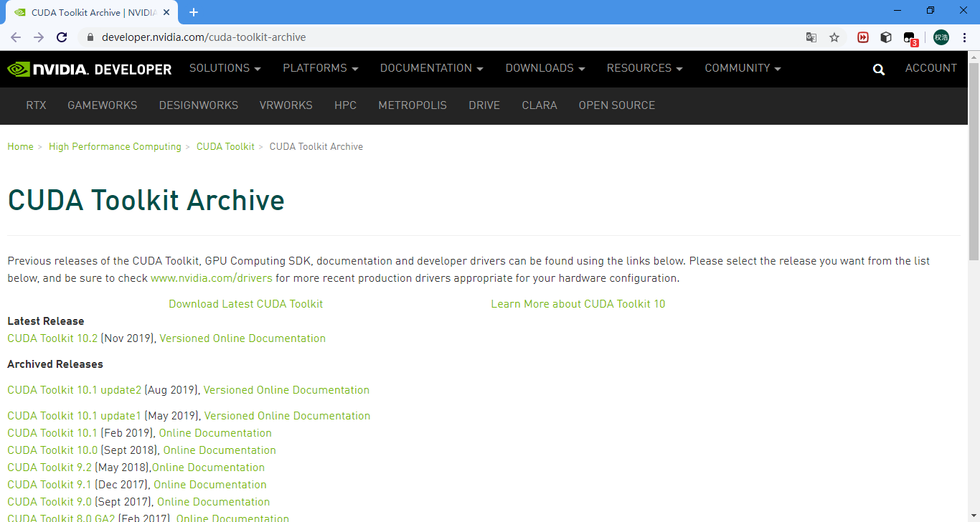Open CUDA Toolkit 10.1 update1 link

point(75,416)
